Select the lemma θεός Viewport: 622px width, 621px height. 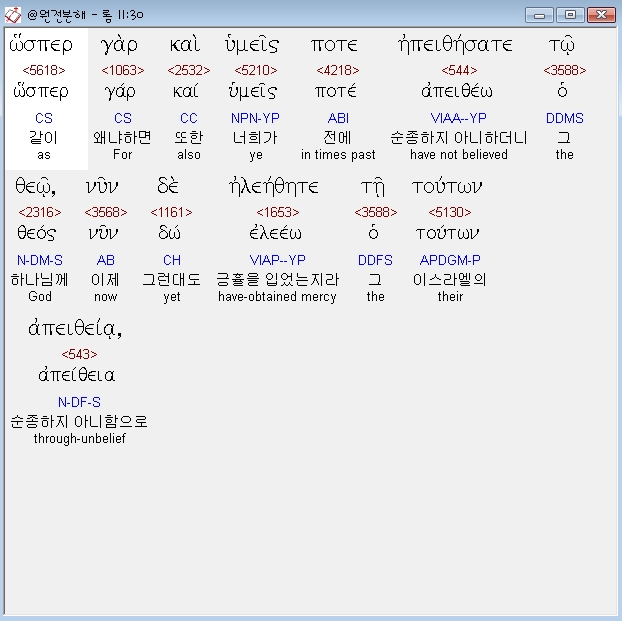pos(36,233)
